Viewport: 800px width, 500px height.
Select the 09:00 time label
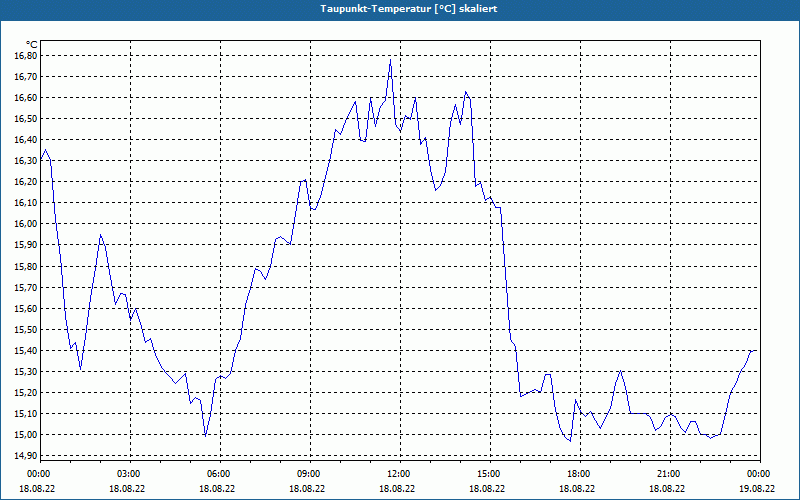(307, 474)
